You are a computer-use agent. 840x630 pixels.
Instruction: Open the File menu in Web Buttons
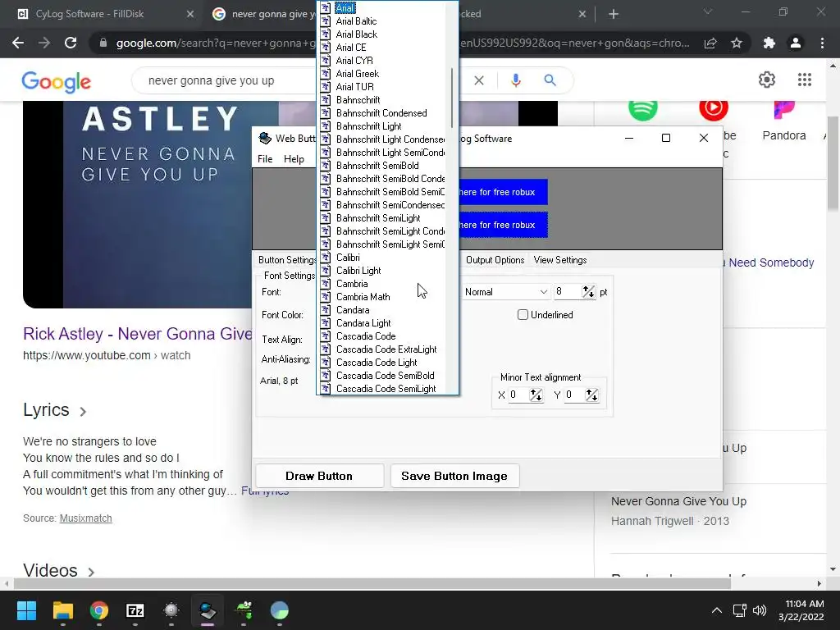pos(265,159)
